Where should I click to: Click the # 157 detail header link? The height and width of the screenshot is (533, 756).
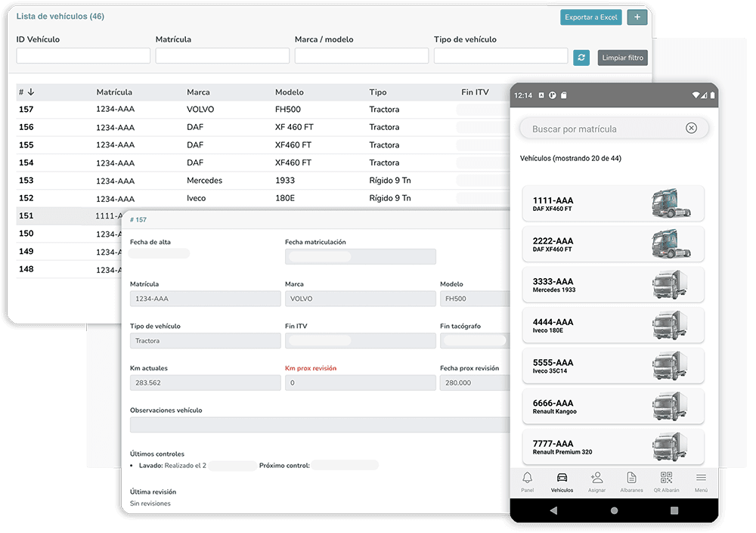point(138,219)
